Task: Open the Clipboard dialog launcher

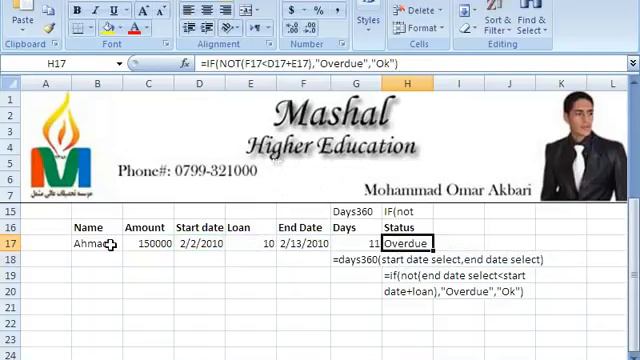Action: [55, 43]
